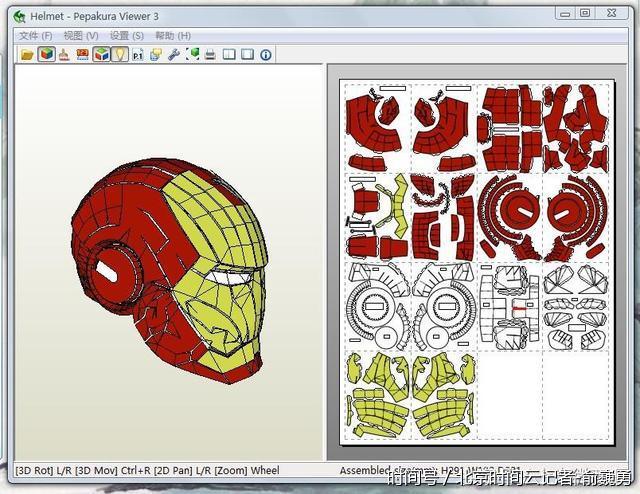This screenshot has width=640, height=494.
Task: Click the stamp tool icon in toolbar
Action: [64, 54]
